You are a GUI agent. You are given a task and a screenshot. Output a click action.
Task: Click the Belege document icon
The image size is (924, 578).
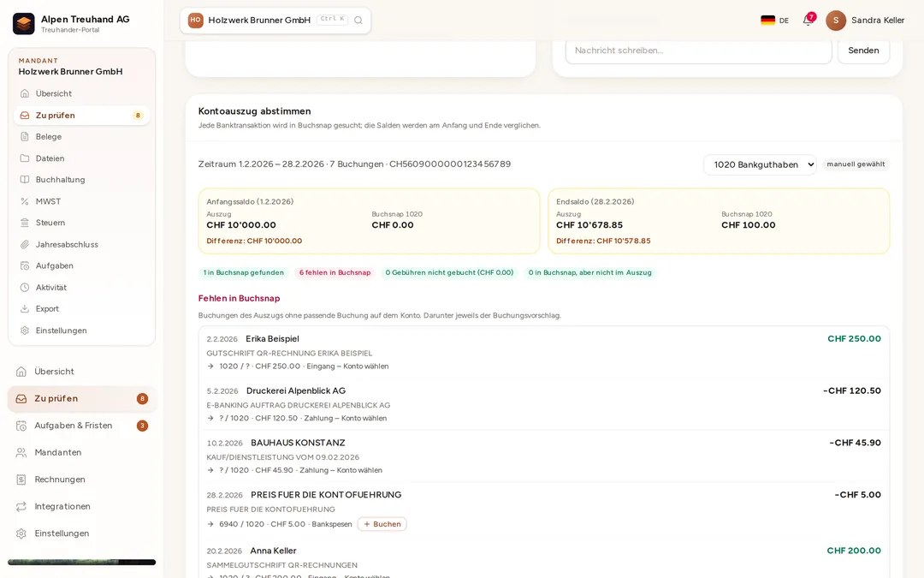tap(25, 137)
